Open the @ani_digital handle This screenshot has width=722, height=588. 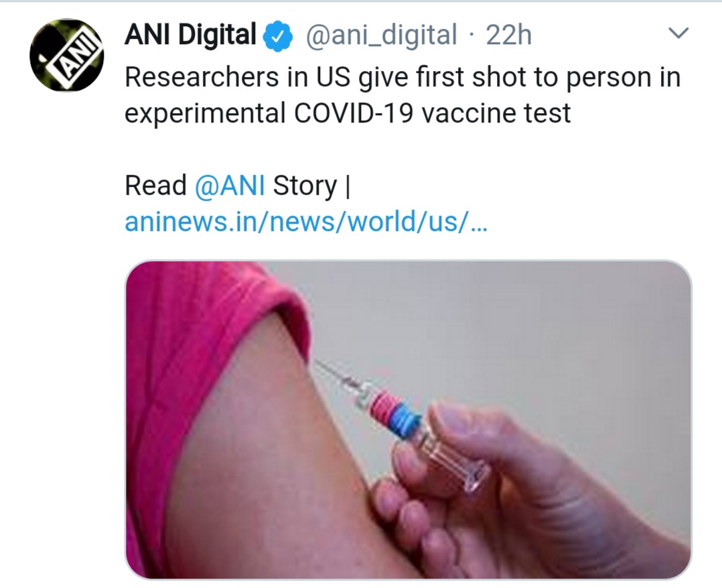point(381,35)
